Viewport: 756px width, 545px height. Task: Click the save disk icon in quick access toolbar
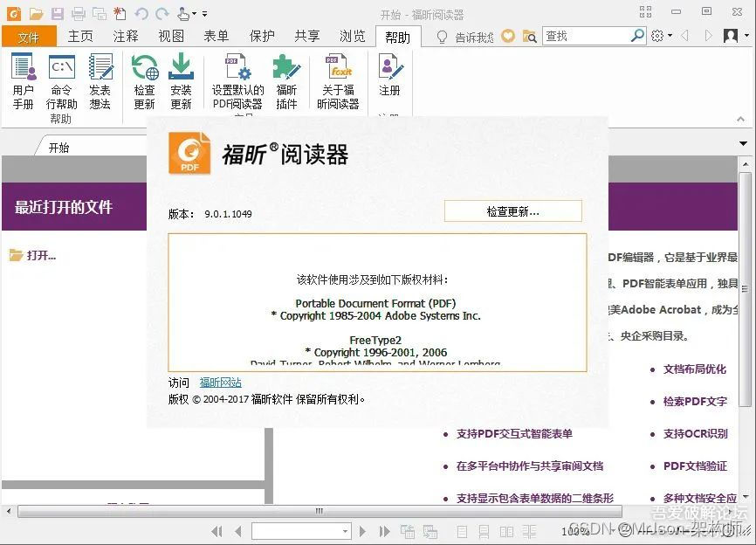pyautogui.click(x=58, y=14)
